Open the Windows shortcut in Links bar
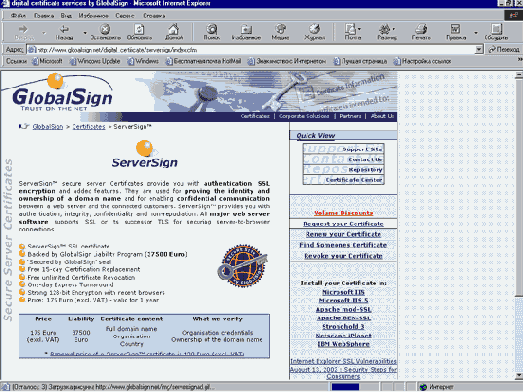Screen dimensions: 523x392 click(x=143, y=61)
